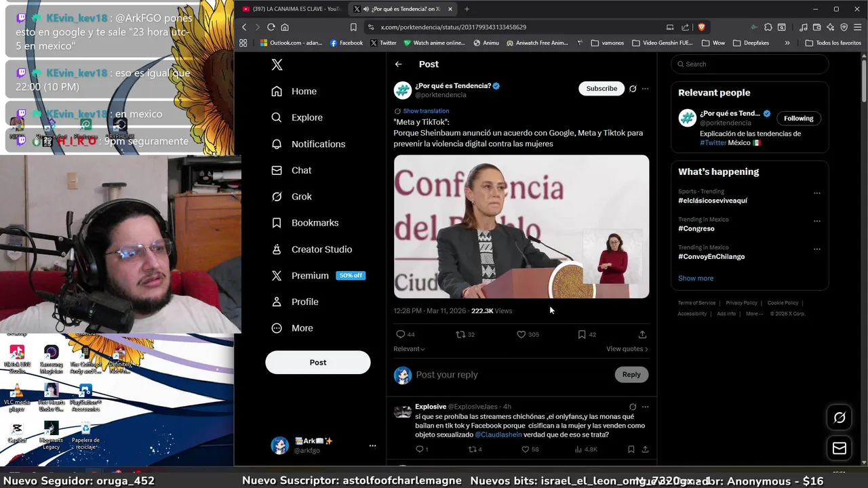Click the Brave shields icon
The image size is (868, 488).
point(701,27)
